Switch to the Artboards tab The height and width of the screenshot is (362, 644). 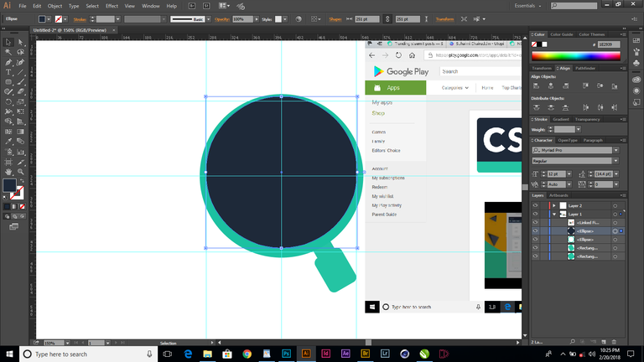[558, 195]
